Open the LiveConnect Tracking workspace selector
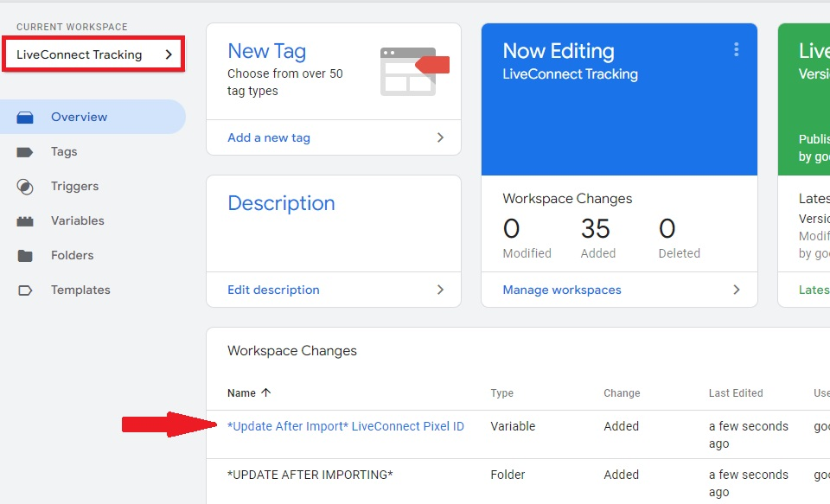The height and width of the screenshot is (504, 830). tap(93, 54)
